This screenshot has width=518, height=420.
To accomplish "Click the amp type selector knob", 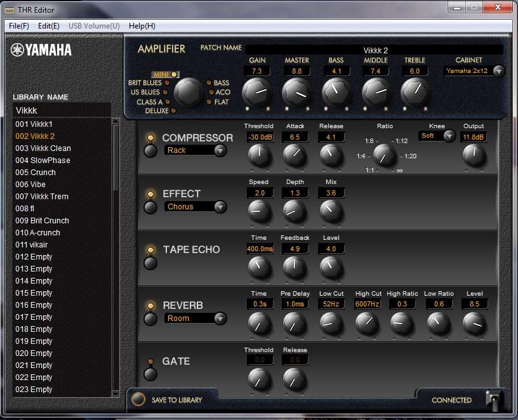I will (x=189, y=93).
